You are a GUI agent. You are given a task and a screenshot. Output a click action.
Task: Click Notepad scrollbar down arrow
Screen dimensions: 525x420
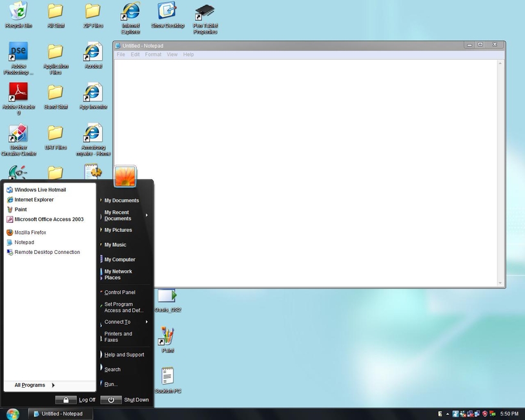tap(500, 283)
